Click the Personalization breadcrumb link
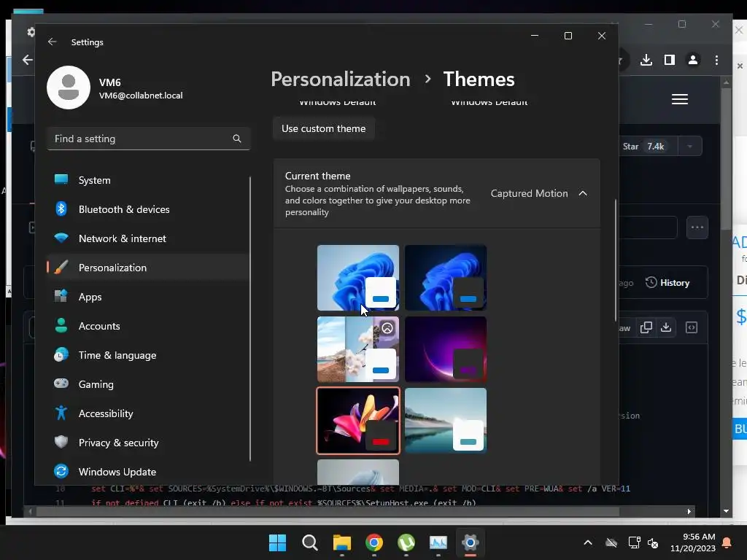The image size is (747, 560). point(341,79)
